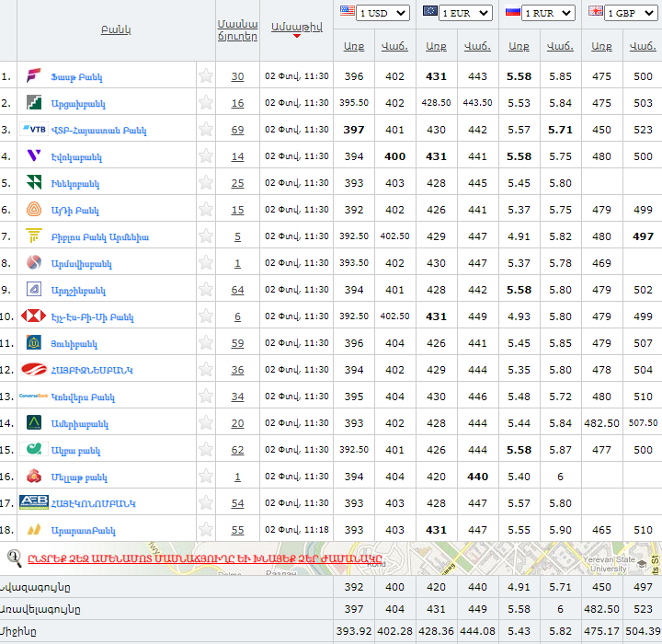This screenshot has width=662, height=644.
Task: Toggle favorite star for row 5 bank
Action: [x=206, y=182]
